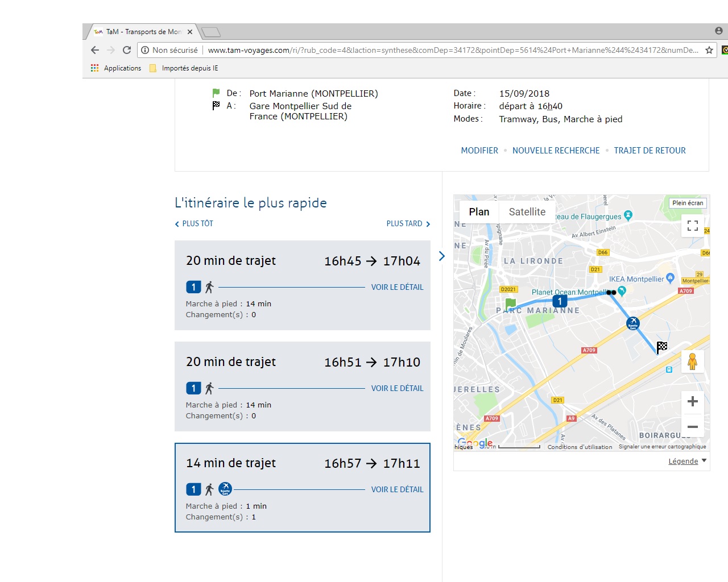
Task: Click the green departure flag on map
Action: (510, 304)
